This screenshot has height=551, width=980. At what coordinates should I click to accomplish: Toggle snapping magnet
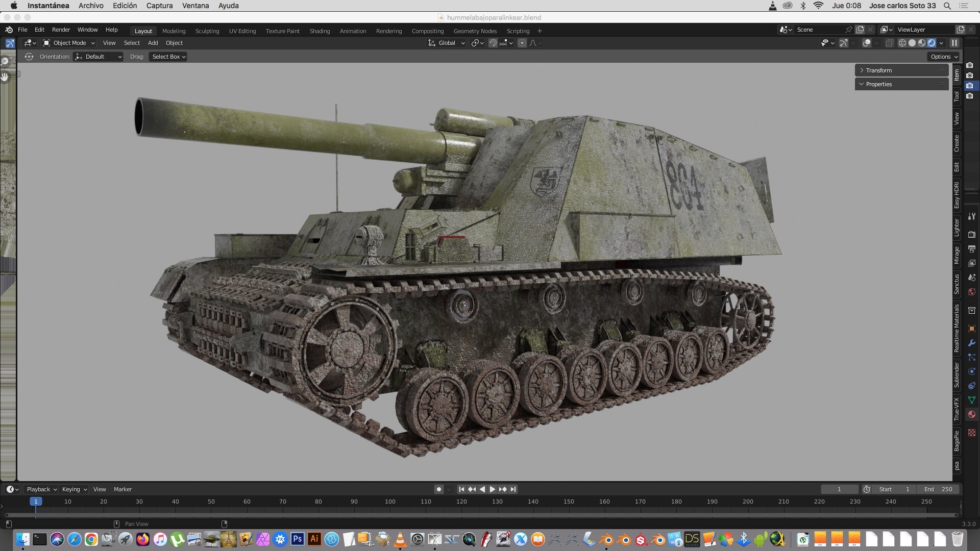pos(493,43)
